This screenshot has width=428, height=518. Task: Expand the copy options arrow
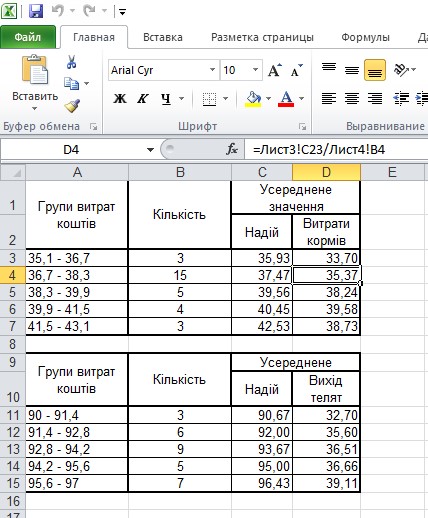click(87, 83)
